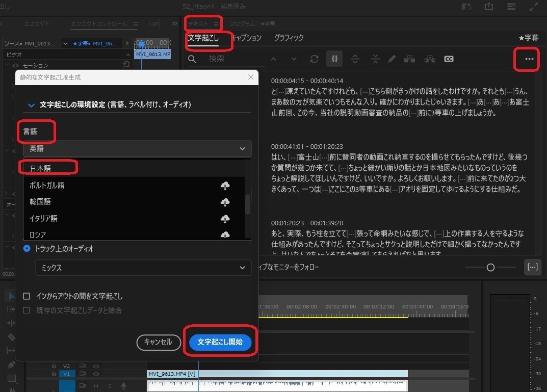Check インからアウトの間を文字起こし checkbox
547x392 pixels.
click(27, 296)
